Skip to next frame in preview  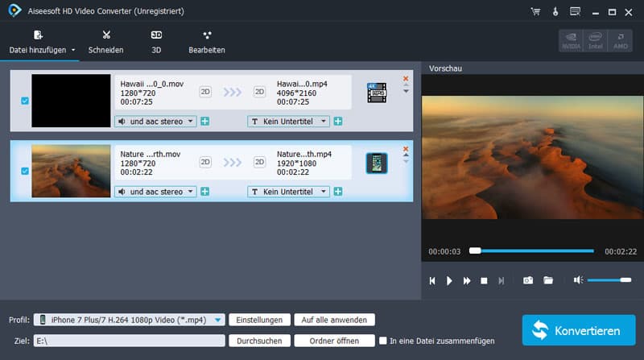tap(501, 281)
